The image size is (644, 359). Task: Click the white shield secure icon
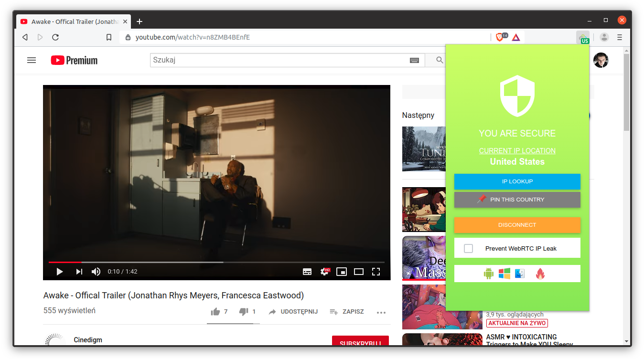point(517,96)
